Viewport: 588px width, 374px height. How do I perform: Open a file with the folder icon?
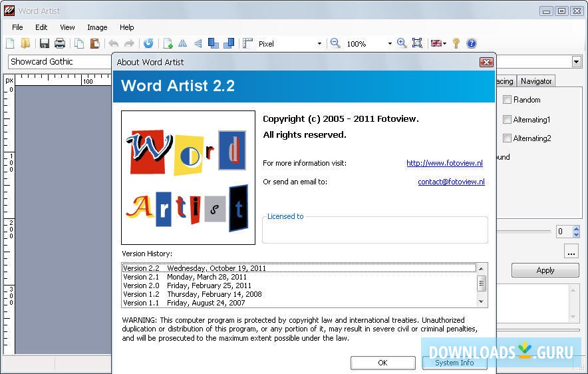25,43
